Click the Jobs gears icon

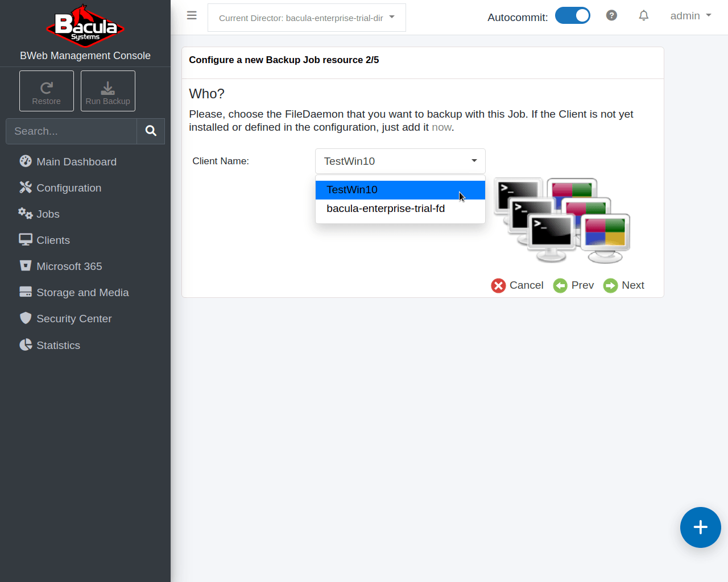tap(26, 214)
